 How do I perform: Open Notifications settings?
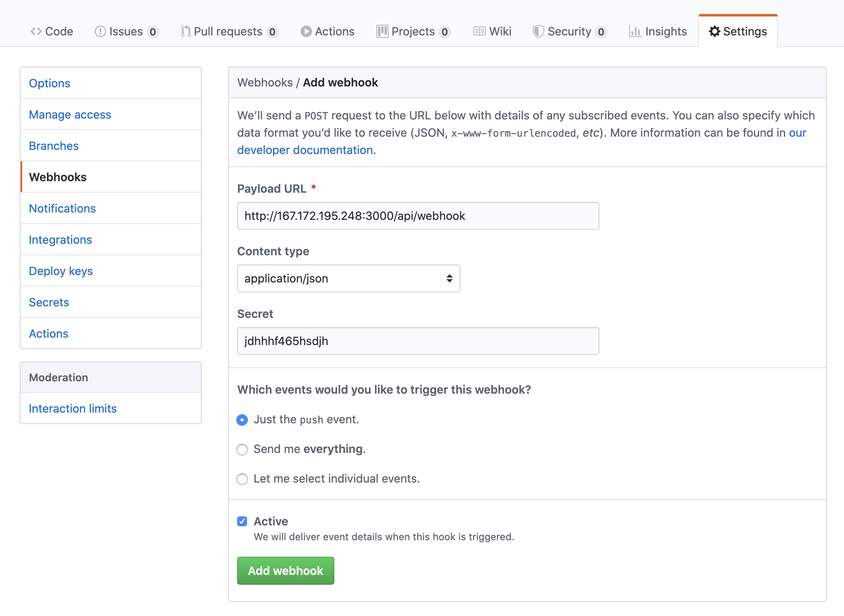click(x=111, y=208)
